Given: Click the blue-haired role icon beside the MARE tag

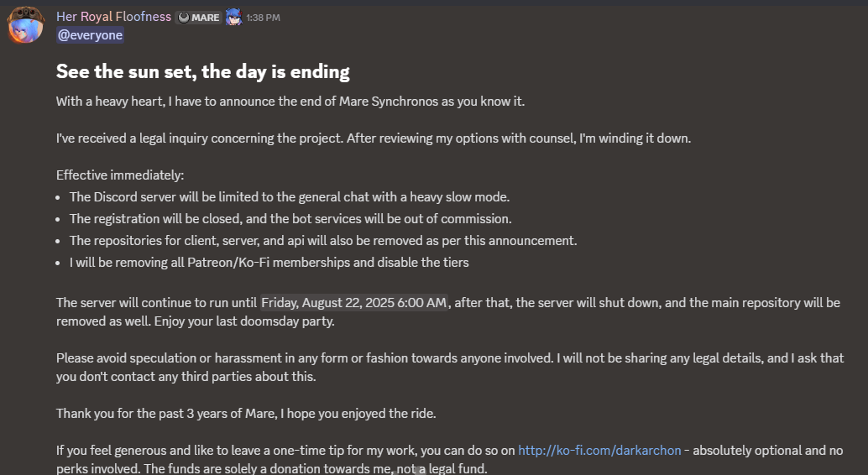Looking at the screenshot, I should click(233, 17).
